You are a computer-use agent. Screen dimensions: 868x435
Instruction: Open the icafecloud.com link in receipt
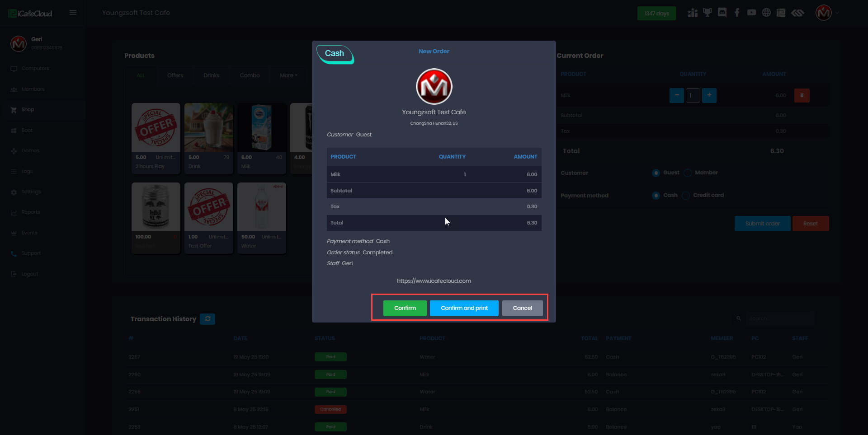coord(434,281)
